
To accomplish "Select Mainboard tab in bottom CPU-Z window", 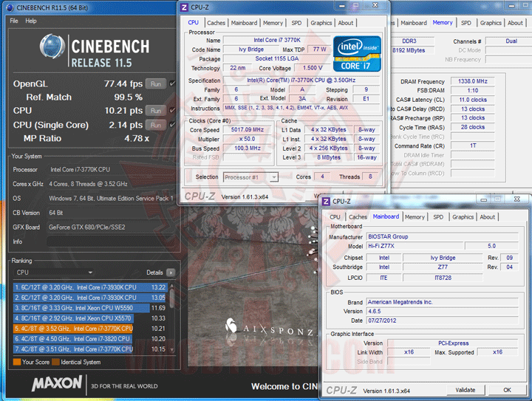I will (x=386, y=216).
